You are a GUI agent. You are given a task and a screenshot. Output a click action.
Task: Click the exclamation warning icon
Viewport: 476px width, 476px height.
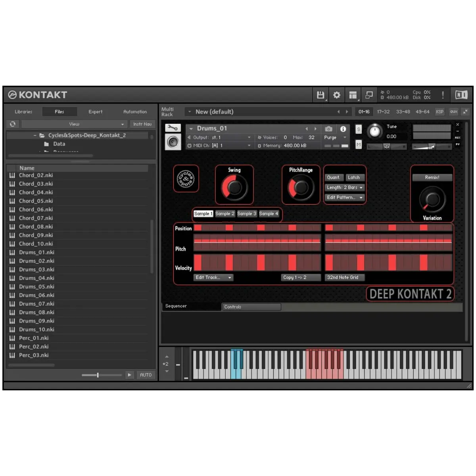443,95
